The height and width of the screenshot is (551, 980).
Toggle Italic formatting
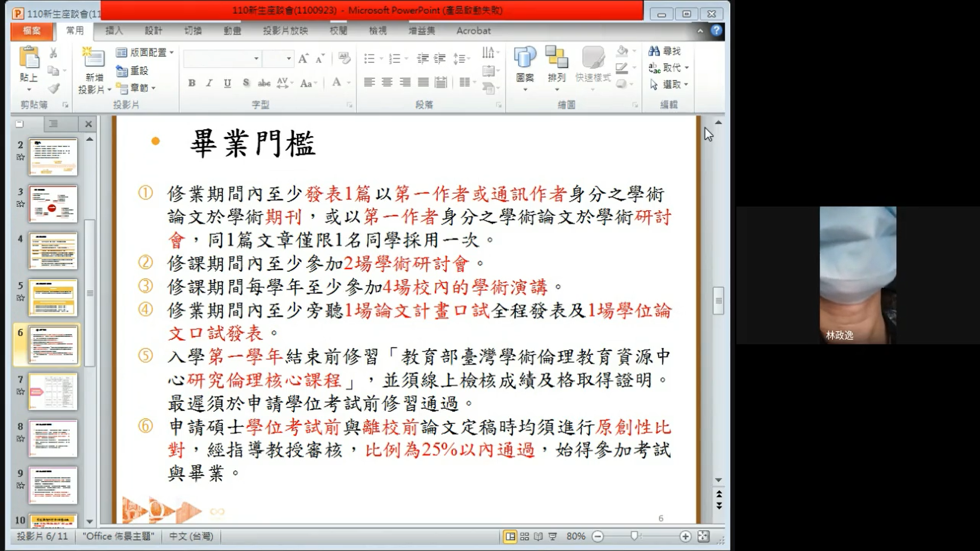(209, 83)
